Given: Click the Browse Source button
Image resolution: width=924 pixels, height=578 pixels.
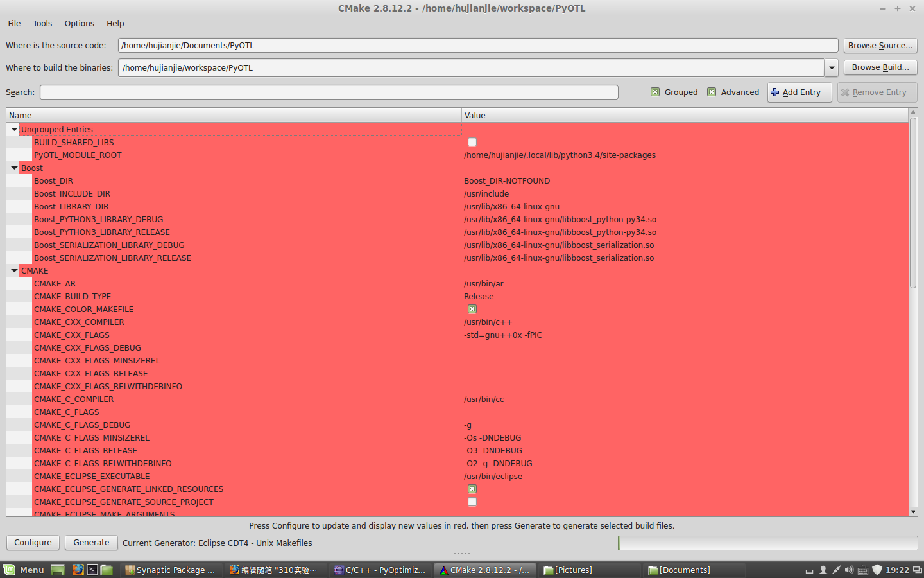Looking at the screenshot, I should pyautogui.click(x=880, y=46).
